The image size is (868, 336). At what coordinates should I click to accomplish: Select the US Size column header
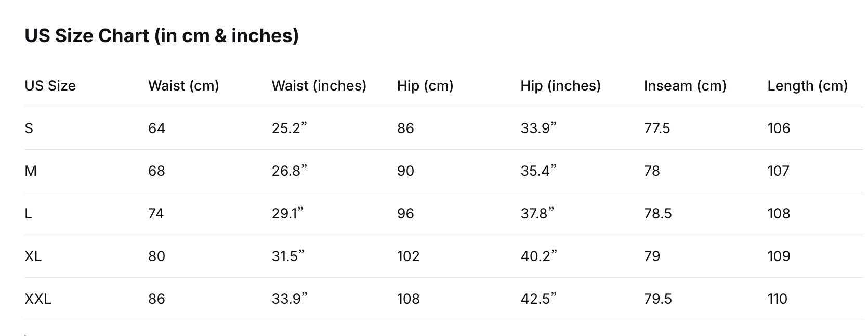click(50, 86)
